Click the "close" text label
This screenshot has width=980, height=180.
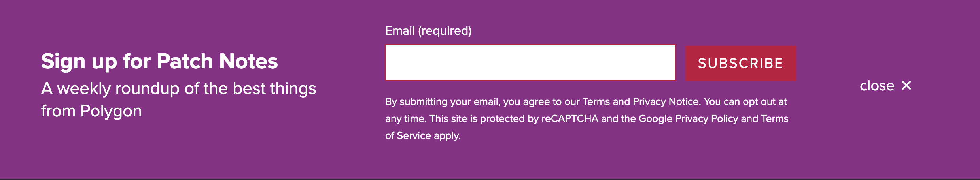pos(877,86)
